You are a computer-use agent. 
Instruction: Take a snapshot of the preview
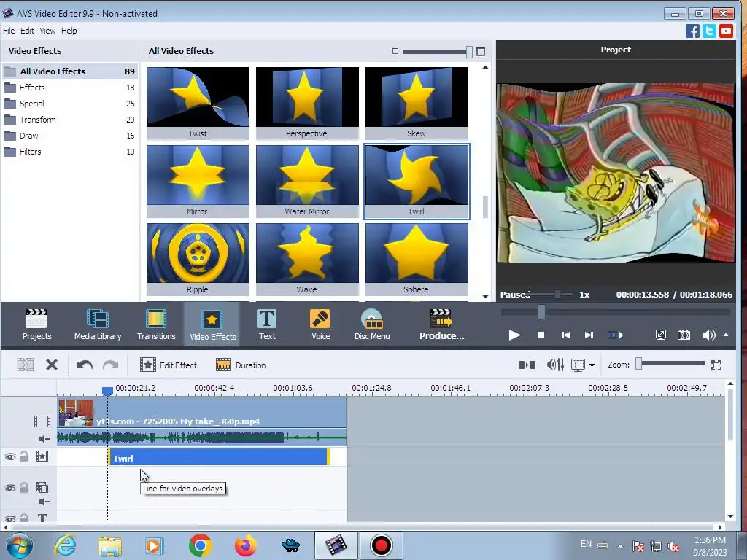[684, 335]
